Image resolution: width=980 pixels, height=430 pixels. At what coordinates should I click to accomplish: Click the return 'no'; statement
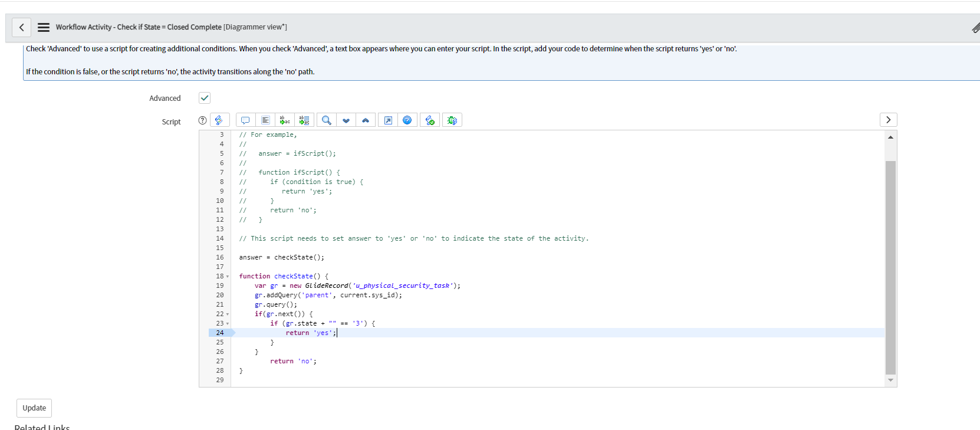(x=293, y=362)
